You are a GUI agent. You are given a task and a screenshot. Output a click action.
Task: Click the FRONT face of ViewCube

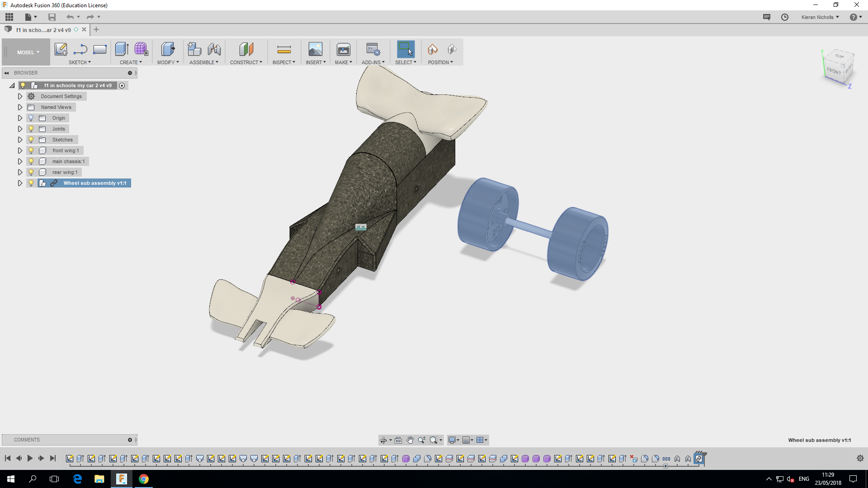[833, 71]
